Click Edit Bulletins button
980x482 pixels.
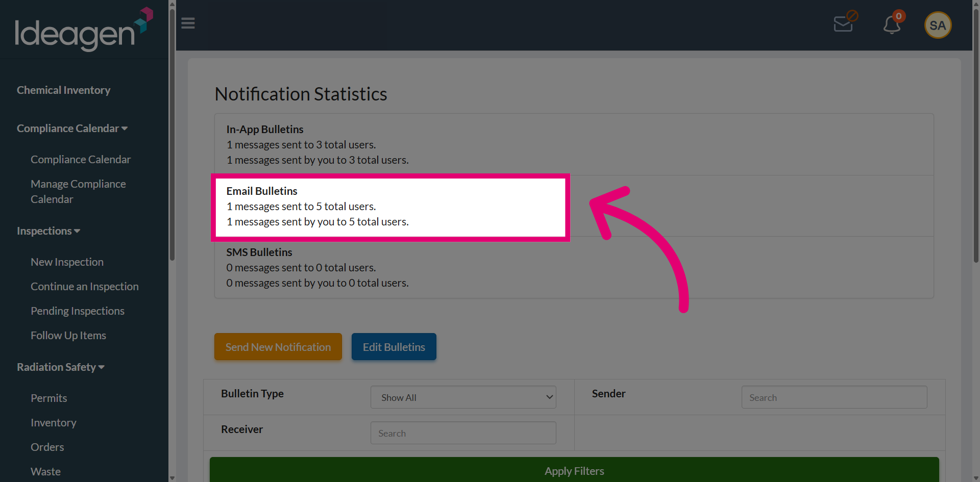tap(394, 347)
